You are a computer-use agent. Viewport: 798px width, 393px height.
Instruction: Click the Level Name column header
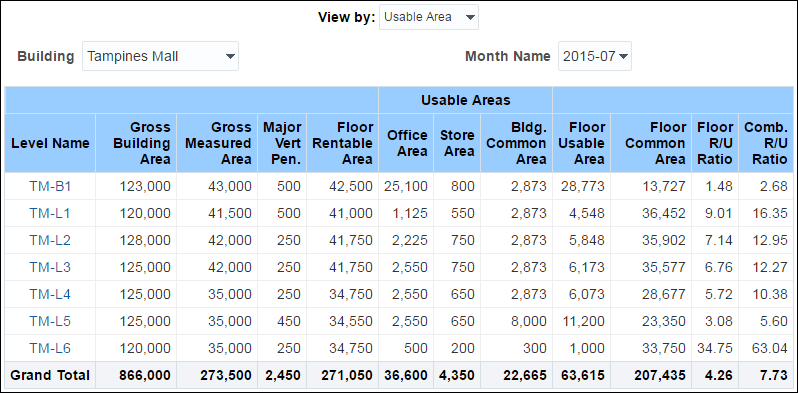pos(50,143)
